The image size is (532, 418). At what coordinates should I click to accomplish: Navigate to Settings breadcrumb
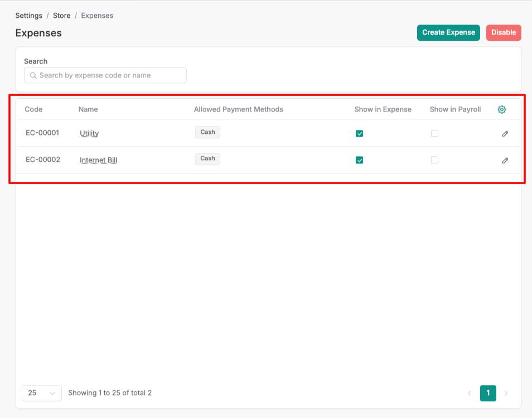28,16
